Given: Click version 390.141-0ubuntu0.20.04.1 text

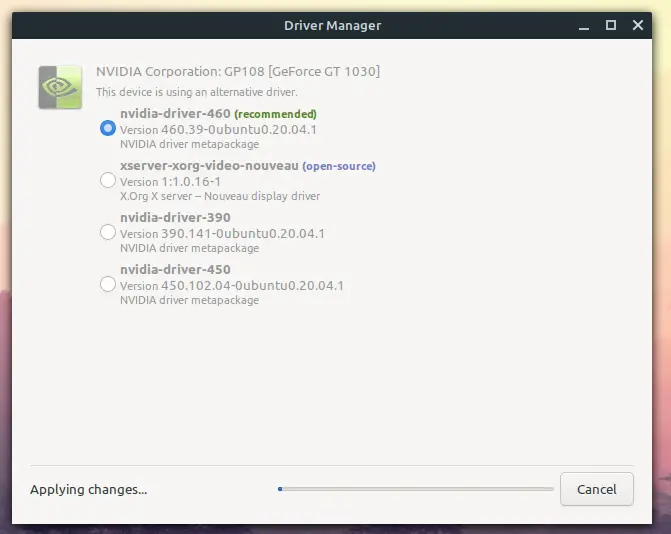Looking at the screenshot, I should [223, 234].
